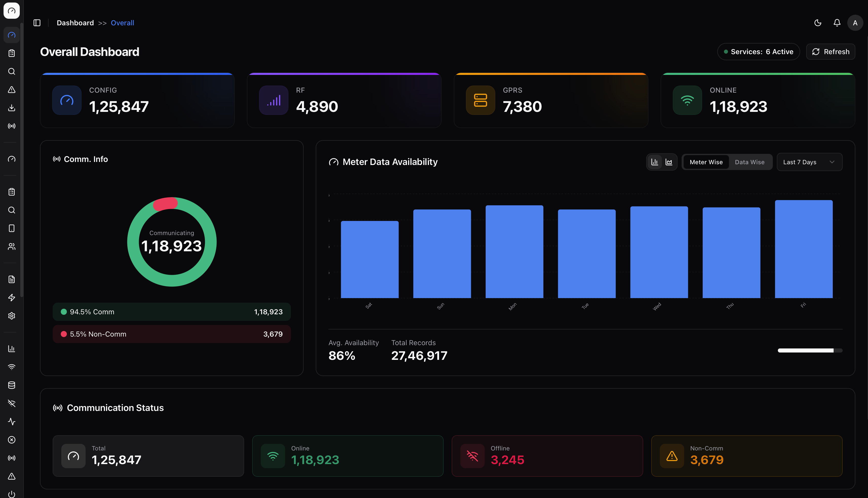Click the download icon in the sidebar
This screenshot has height=498, width=868.
coord(11,108)
